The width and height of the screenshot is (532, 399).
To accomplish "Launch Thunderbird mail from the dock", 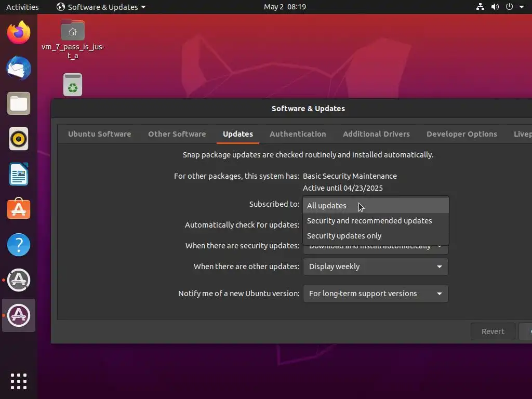I will point(19,68).
